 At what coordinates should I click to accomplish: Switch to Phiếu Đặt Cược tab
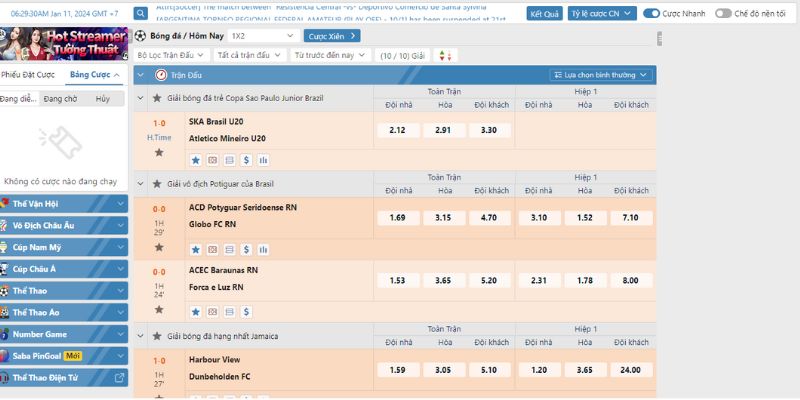coord(29,75)
